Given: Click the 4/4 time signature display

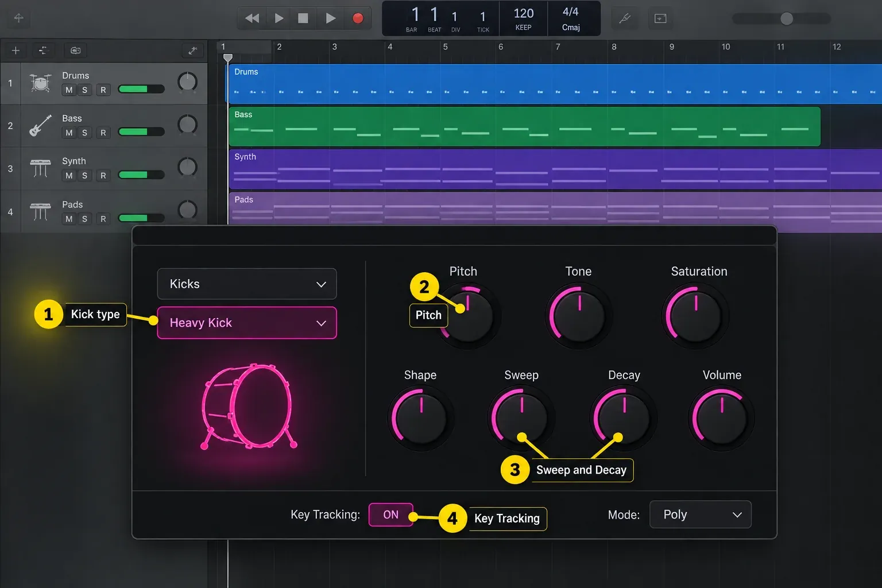Looking at the screenshot, I should pos(570,12).
